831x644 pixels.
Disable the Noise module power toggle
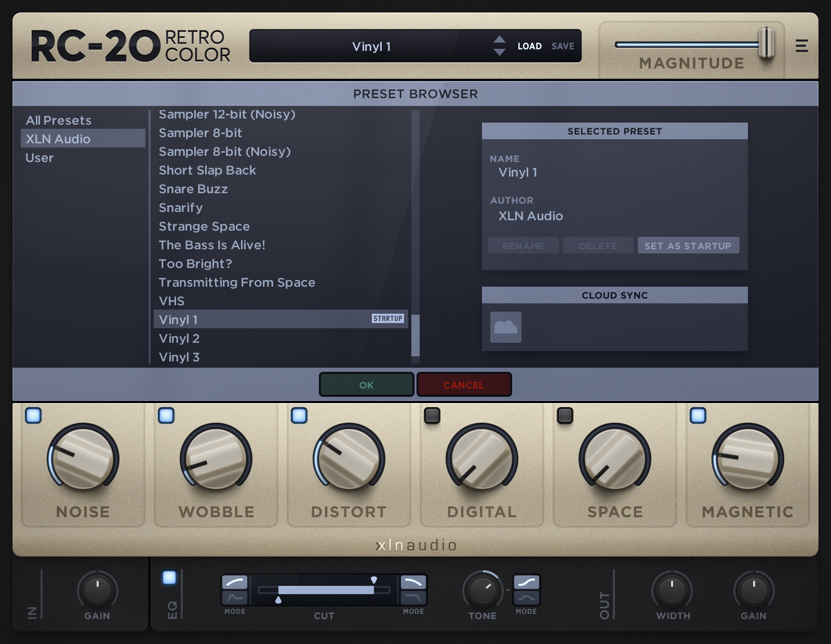pyautogui.click(x=33, y=415)
